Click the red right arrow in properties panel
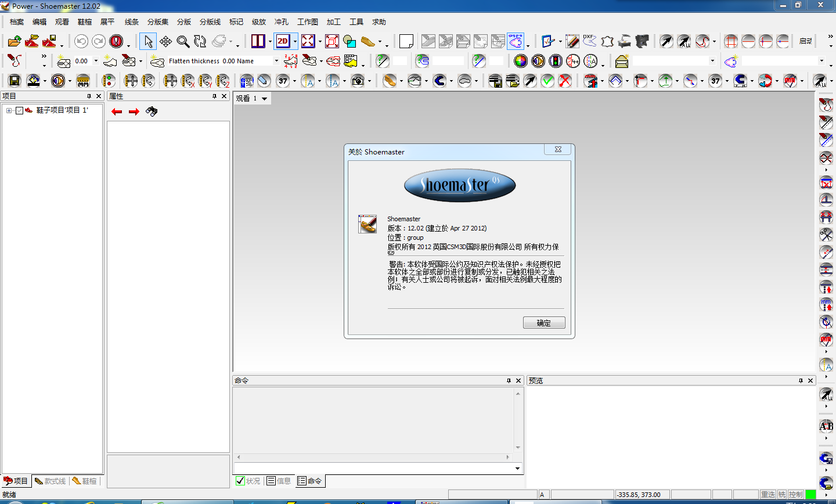This screenshot has width=836, height=504. pyautogui.click(x=134, y=111)
